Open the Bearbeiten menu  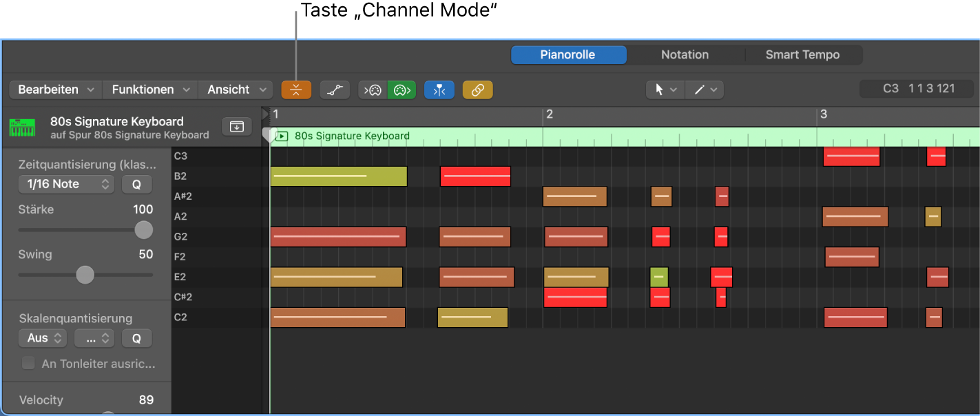[x=55, y=90]
